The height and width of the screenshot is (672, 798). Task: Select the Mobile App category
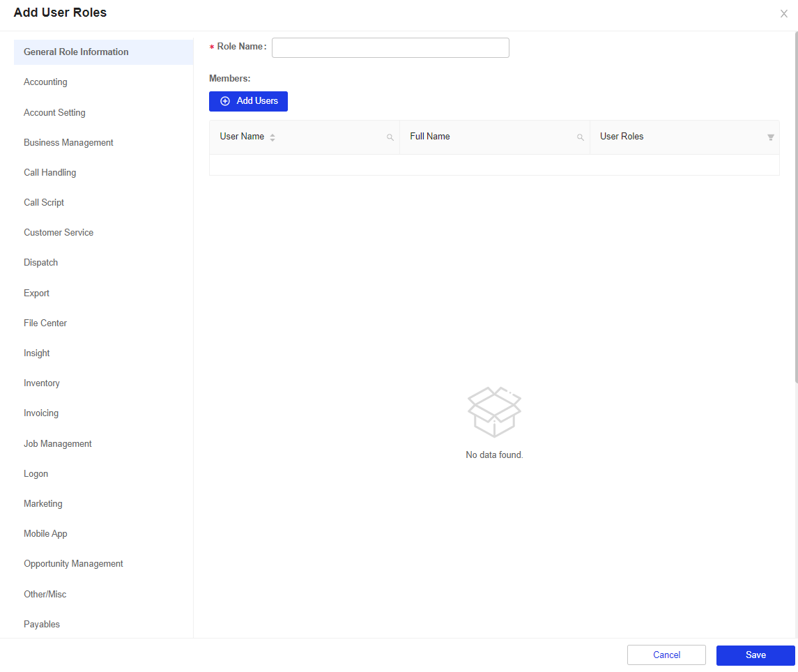[45, 533]
